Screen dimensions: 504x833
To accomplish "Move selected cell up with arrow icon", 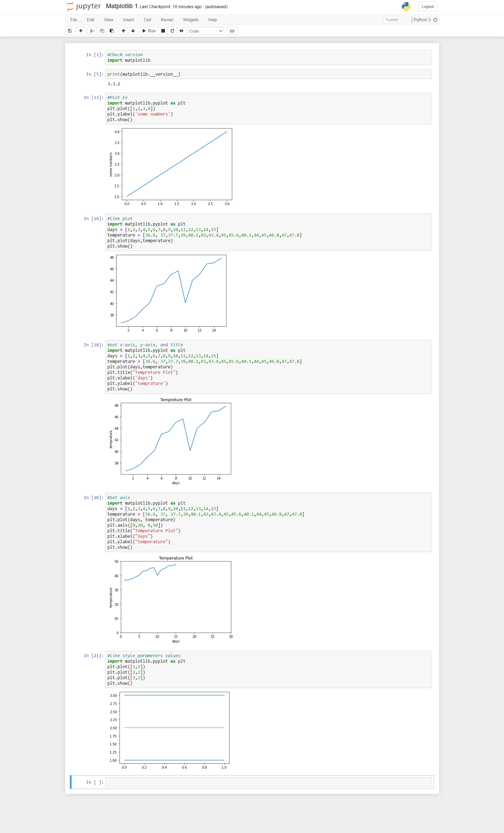I will coord(124,31).
